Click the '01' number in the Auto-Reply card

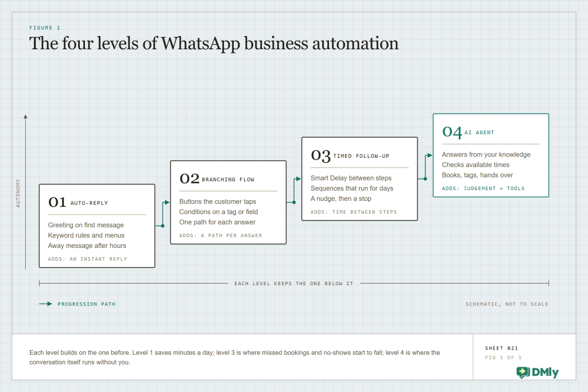pyautogui.click(x=57, y=203)
